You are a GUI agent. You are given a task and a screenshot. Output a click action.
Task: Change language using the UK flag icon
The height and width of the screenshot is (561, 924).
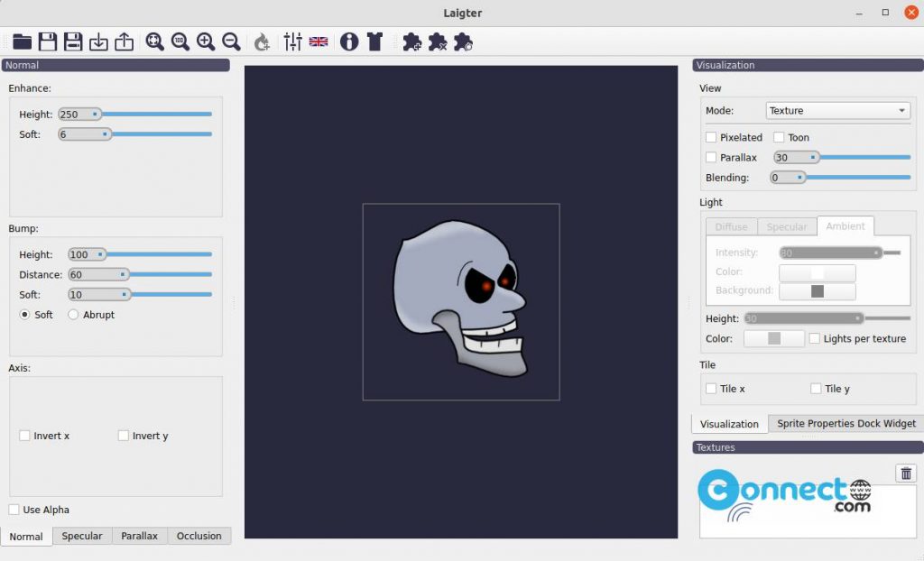[318, 41]
